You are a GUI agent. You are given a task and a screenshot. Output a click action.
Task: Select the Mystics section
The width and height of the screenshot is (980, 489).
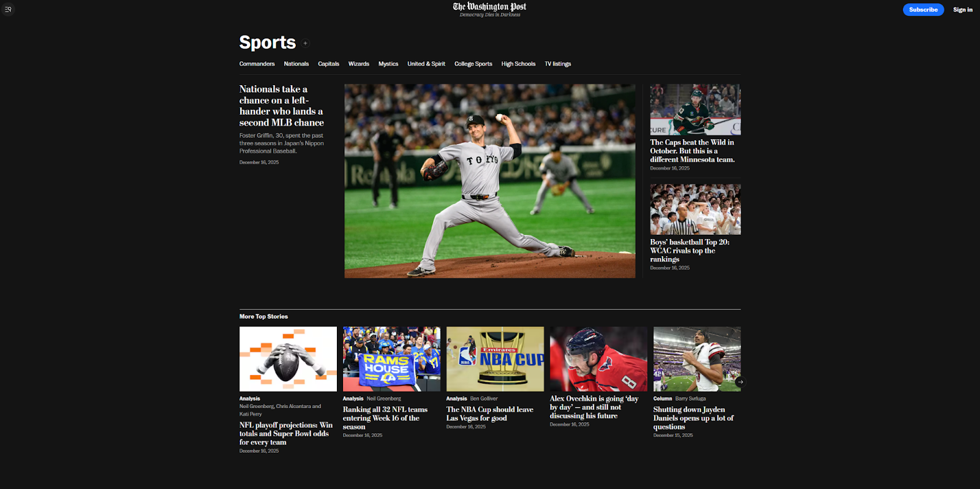point(388,64)
